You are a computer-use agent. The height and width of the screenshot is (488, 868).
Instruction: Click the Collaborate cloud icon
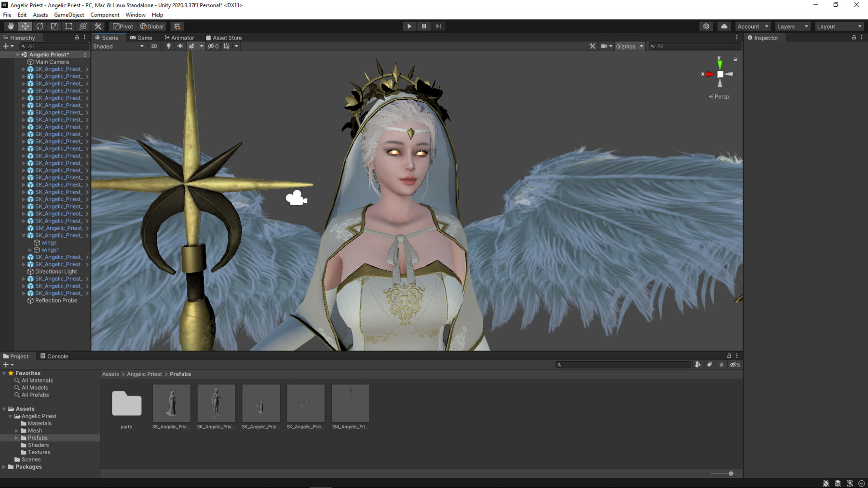724,26
